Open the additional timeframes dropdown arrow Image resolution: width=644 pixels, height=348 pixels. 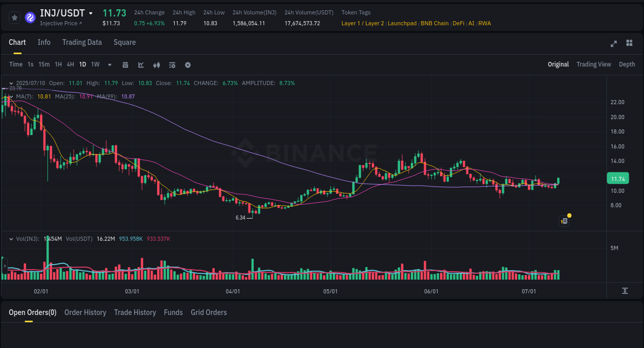tap(109, 64)
